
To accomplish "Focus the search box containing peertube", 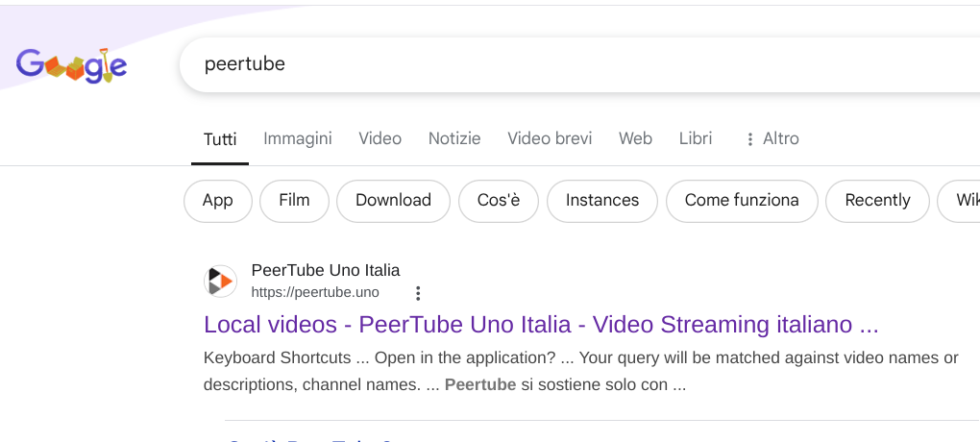I will (x=576, y=64).
